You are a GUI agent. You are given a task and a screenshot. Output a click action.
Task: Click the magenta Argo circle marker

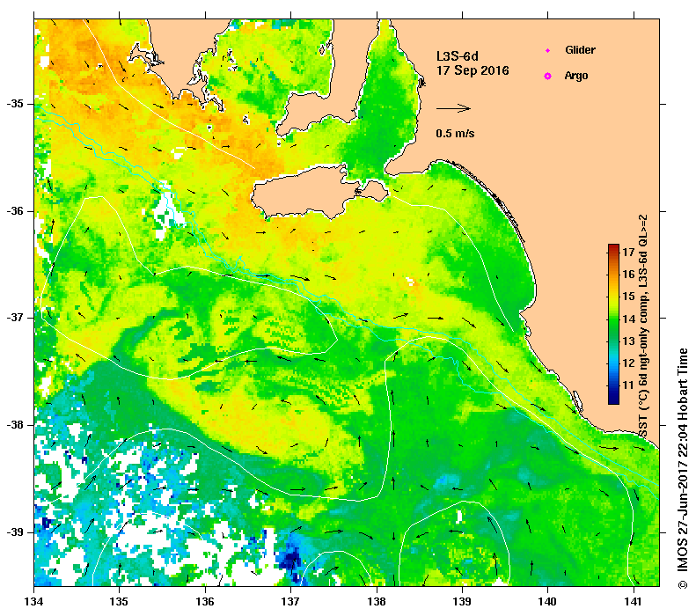(x=548, y=76)
